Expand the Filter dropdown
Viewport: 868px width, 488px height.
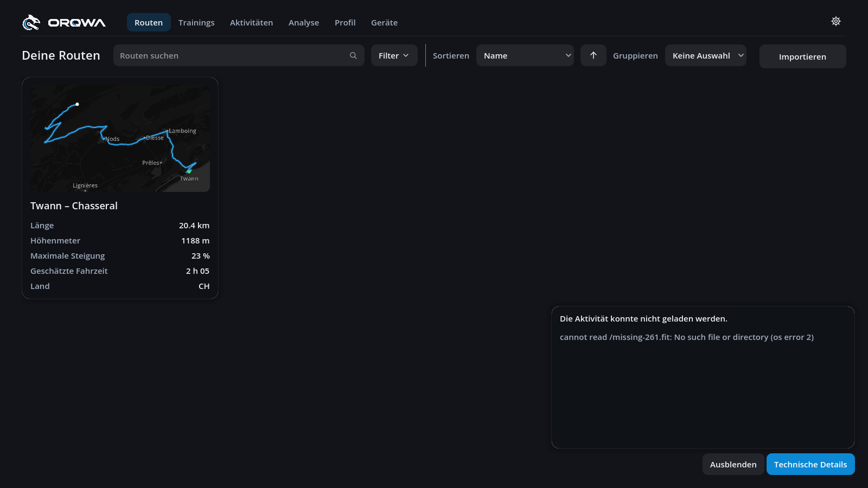click(x=394, y=55)
